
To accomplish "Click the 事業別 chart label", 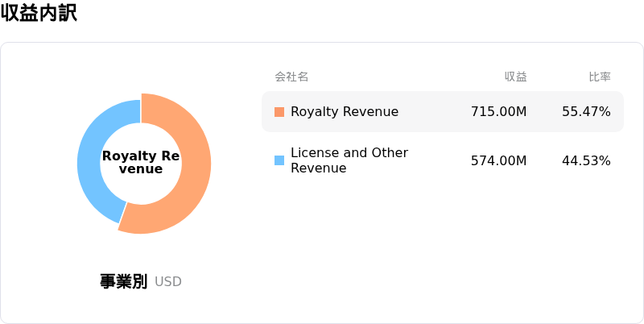I will (x=124, y=281).
